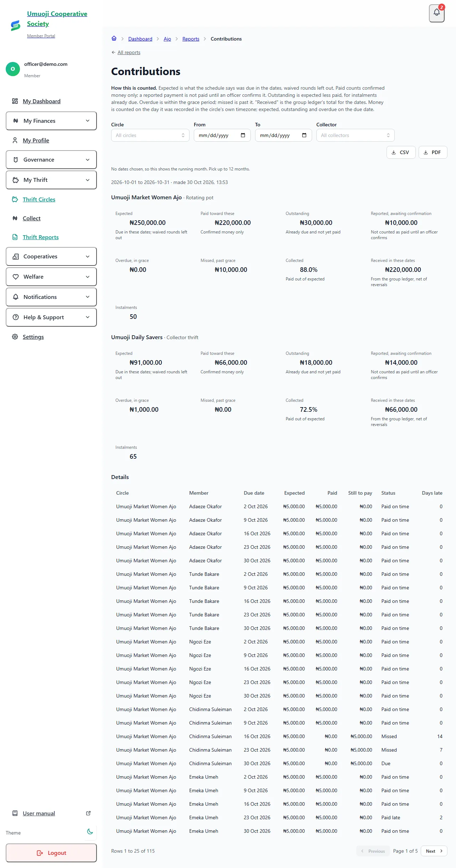The height and width of the screenshot is (868, 456).
Task: Download report as CSV
Action: [401, 152]
